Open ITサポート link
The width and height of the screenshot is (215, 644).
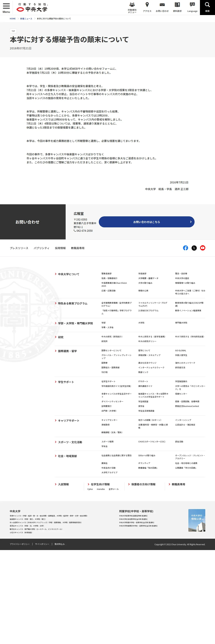click(143, 381)
